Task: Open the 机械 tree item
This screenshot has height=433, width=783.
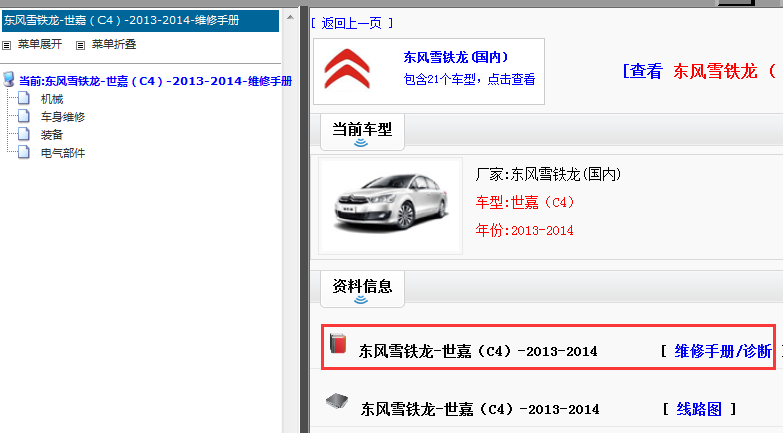Action: (x=52, y=99)
